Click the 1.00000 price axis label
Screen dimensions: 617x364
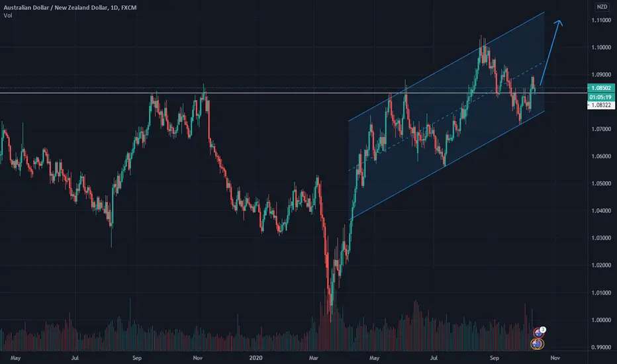point(601,320)
